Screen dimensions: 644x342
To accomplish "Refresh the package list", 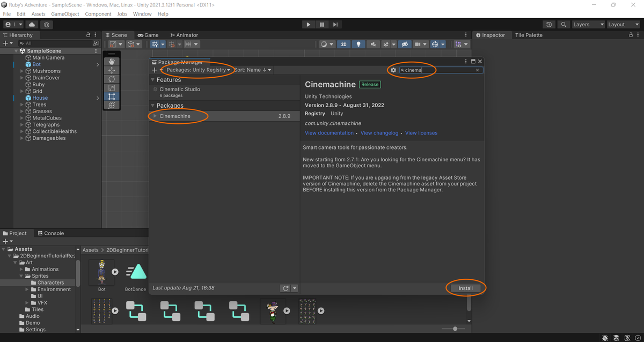I will pyautogui.click(x=286, y=288).
